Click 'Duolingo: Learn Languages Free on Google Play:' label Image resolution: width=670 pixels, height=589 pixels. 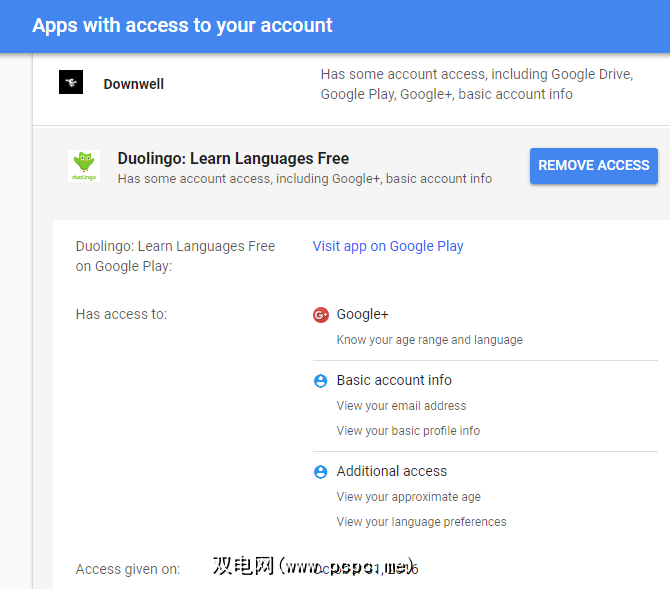pos(175,256)
